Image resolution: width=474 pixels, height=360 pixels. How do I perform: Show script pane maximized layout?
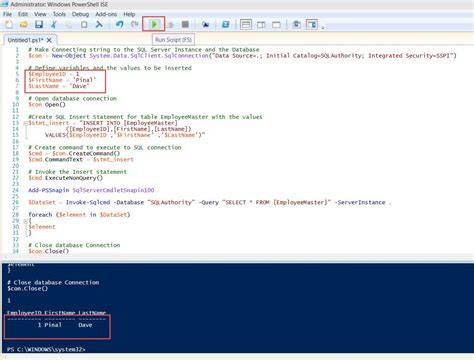[276, 24]
